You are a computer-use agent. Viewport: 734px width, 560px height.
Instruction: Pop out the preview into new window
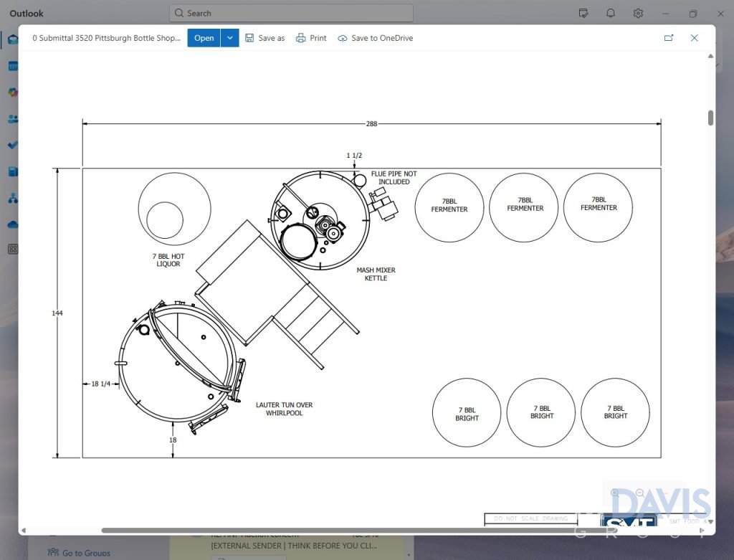[669, 38]
